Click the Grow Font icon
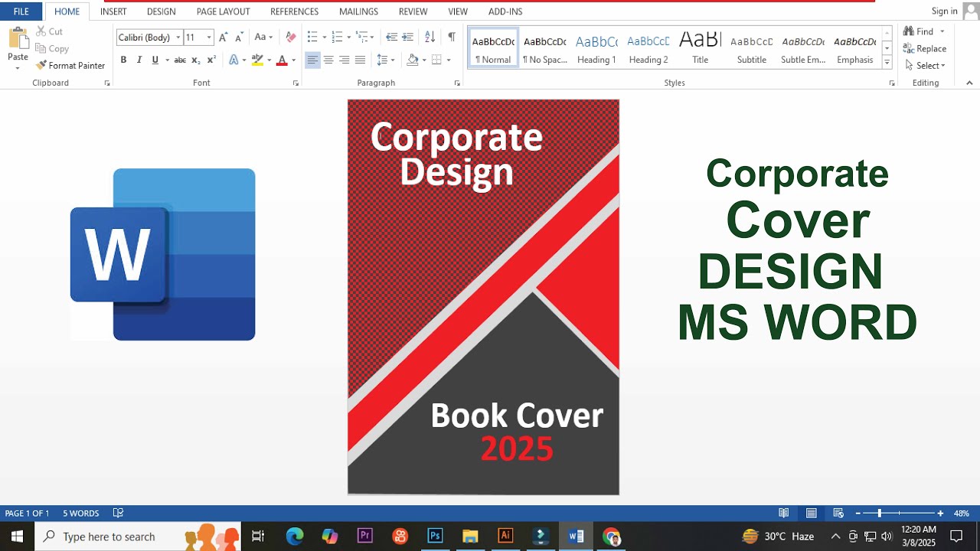Image resolution: width=980 pixels, height=551 pixels. (x=223, y=37)
